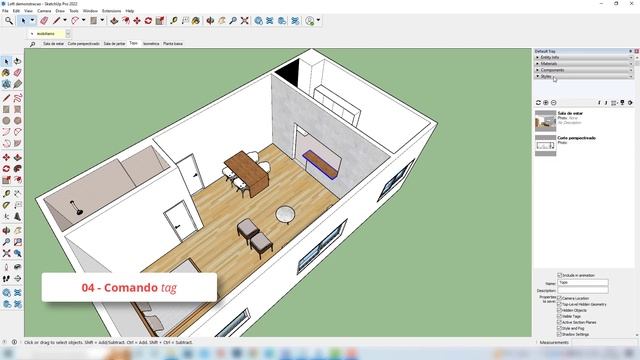Viewport: 640px width, 360px height.
Task: Select the 3D Text tool in left toolbar
Action: [x=18, y=217]
